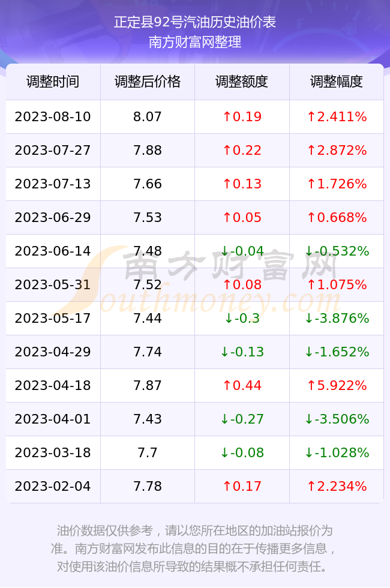The image size is (390, 588).
Task: Click the 调整时间 column header
Action: 53,82
